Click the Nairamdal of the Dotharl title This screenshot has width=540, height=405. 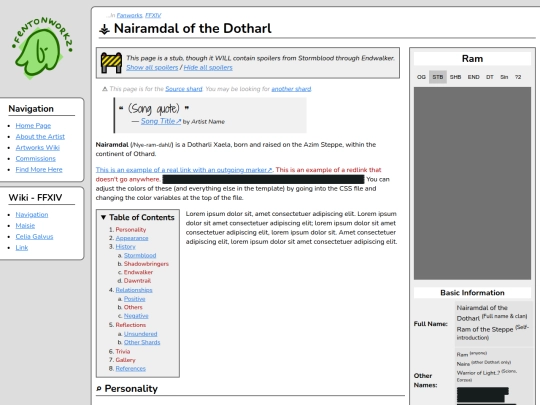tap(193, 29)
